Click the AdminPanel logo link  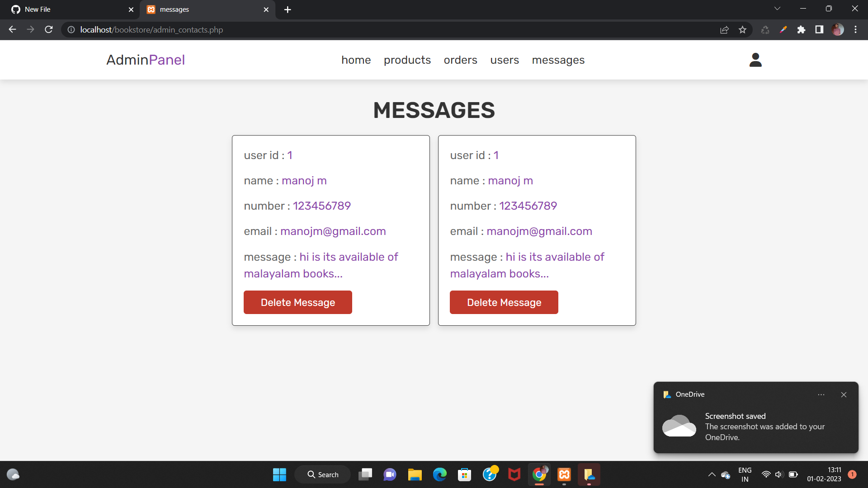click(146, 60)
